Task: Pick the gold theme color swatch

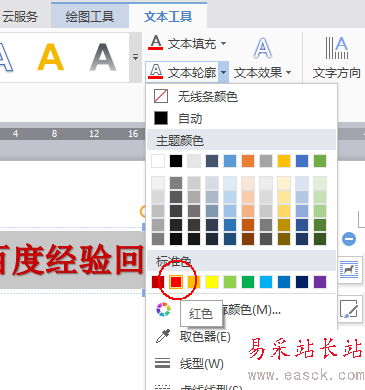Action: point(284,161)
